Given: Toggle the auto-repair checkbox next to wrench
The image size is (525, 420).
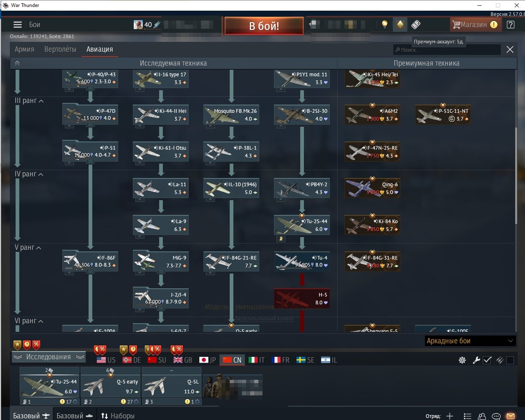Looking at the screenshot, I should point(487,360).
